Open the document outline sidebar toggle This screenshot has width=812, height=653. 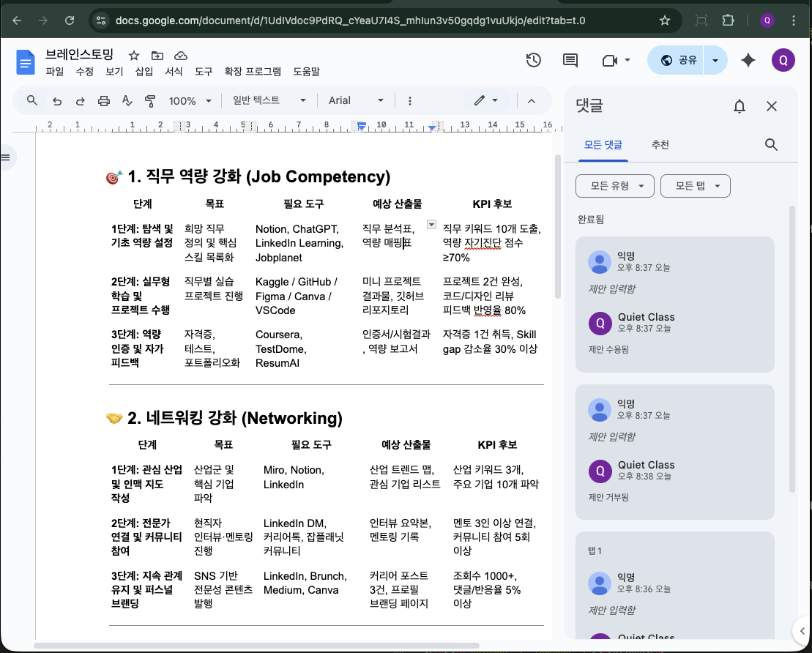6,157
